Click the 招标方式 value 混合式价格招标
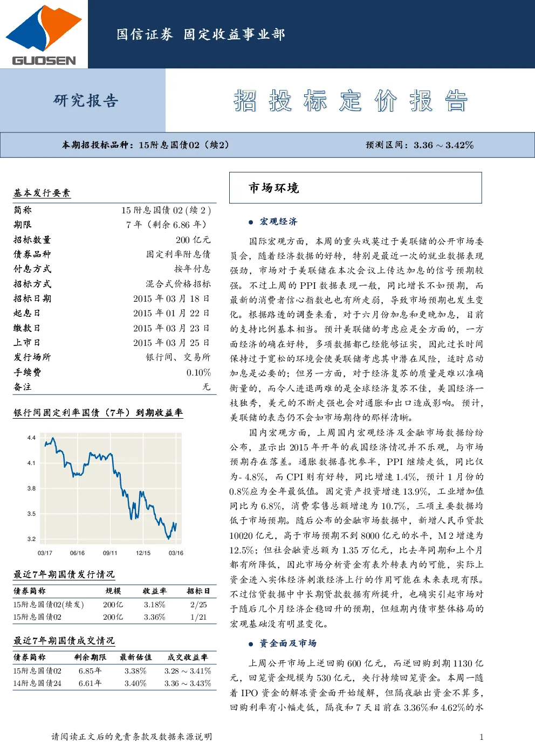 179,284
